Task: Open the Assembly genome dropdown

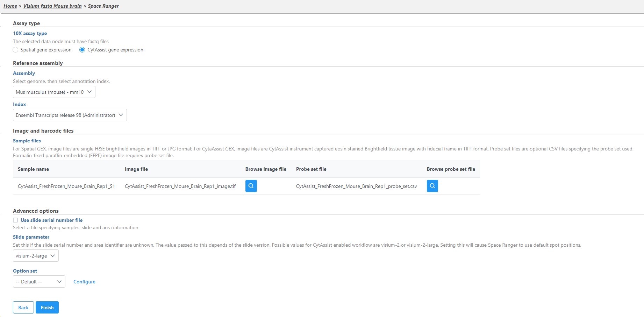Action: (54, 92)
